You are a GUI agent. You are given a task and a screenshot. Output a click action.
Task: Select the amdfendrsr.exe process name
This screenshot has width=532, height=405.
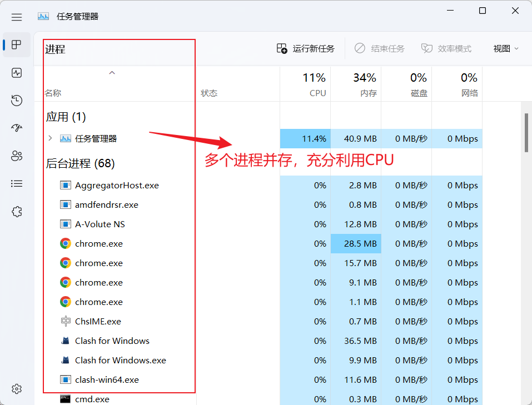tap(107, 204)
